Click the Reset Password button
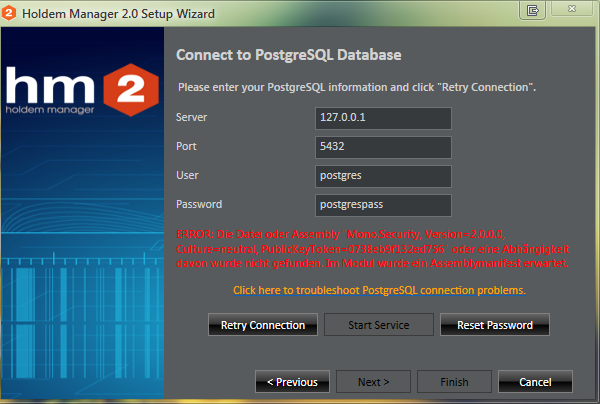The height and width of the screenshot is (404, 600). [x=495, y=325]
